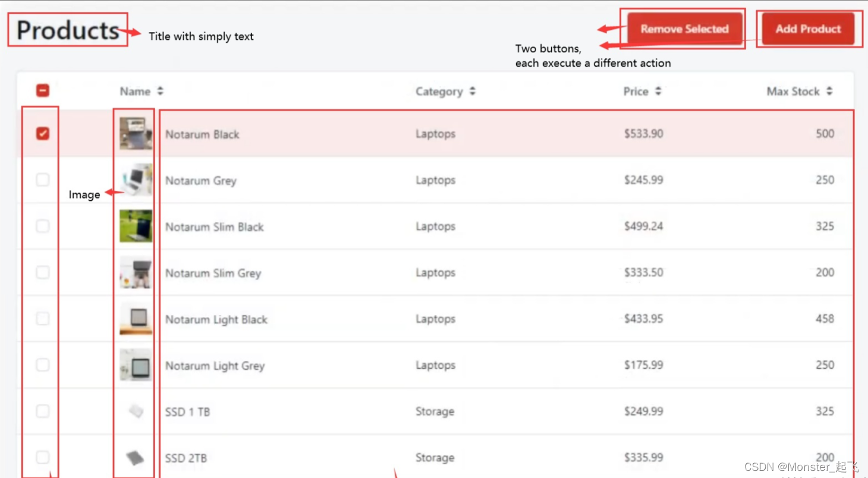Uncheck the Notarum Black row checkbox
Viewport: 868px width, 478px height.
coord(43,134)
